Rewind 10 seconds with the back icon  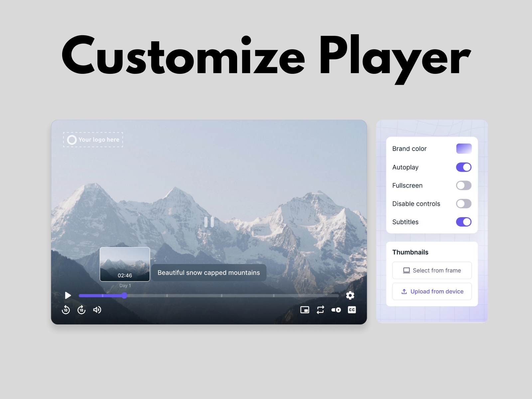tap(66, 310)
